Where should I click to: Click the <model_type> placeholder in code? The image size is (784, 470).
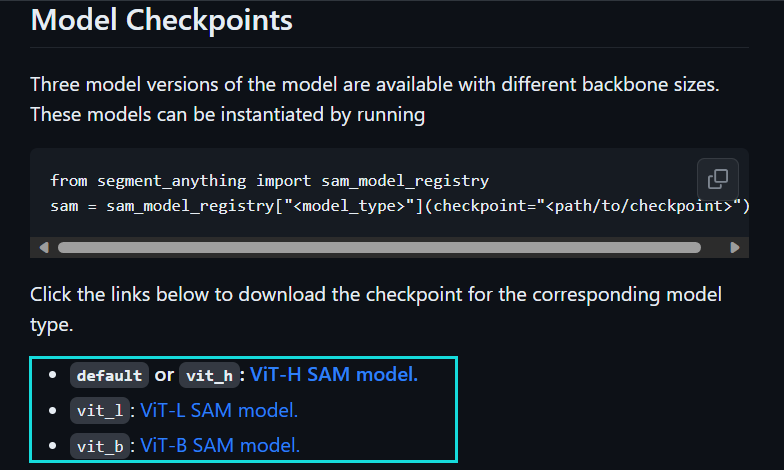342,206
